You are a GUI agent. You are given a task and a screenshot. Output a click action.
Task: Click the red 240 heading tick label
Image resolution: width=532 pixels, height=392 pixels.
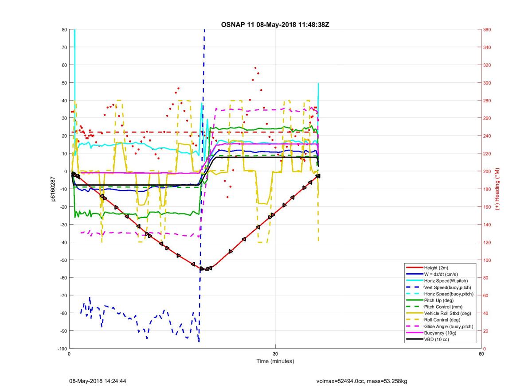click(x=488, y=136)
